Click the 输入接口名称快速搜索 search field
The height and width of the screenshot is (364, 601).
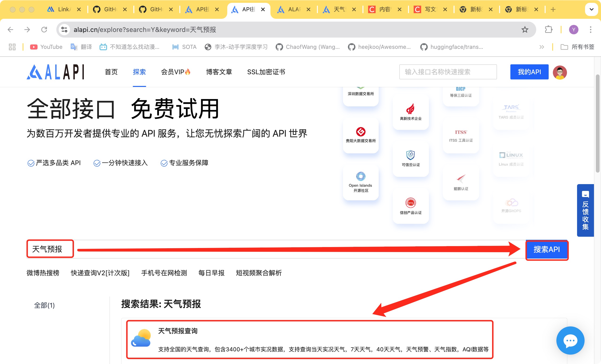pos(448,72)
